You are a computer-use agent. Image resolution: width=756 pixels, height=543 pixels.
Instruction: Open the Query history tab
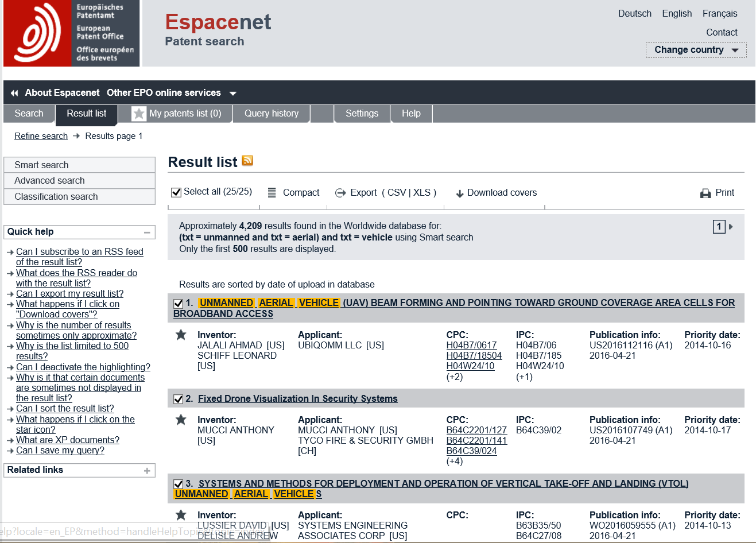[x=272, y=114]
